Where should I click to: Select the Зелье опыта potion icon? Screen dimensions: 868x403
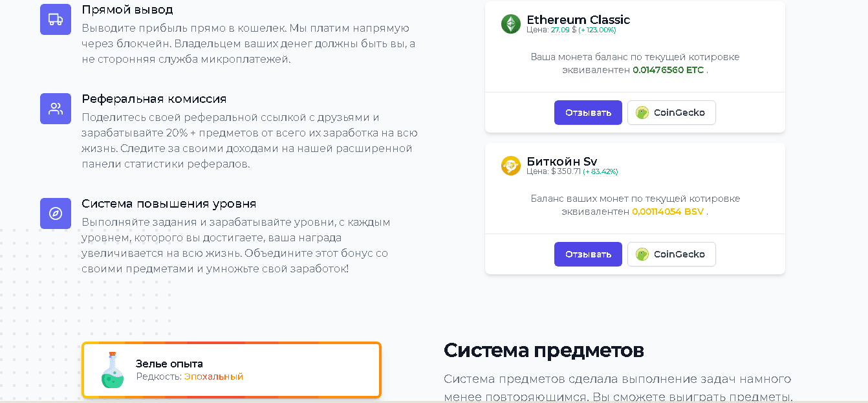111,371
